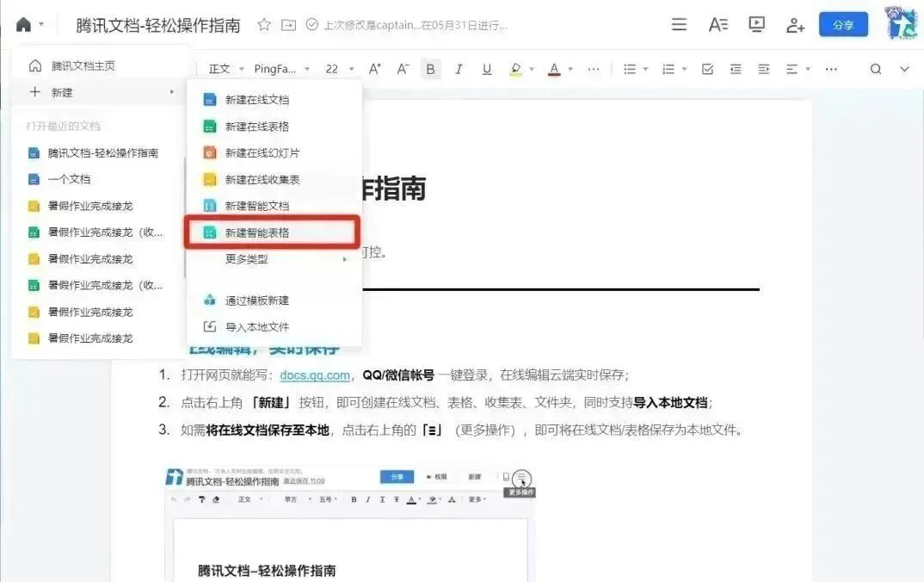Decrease paragraph indent
The width and height of the screenshot is (924, 582).
click(736, 69)
